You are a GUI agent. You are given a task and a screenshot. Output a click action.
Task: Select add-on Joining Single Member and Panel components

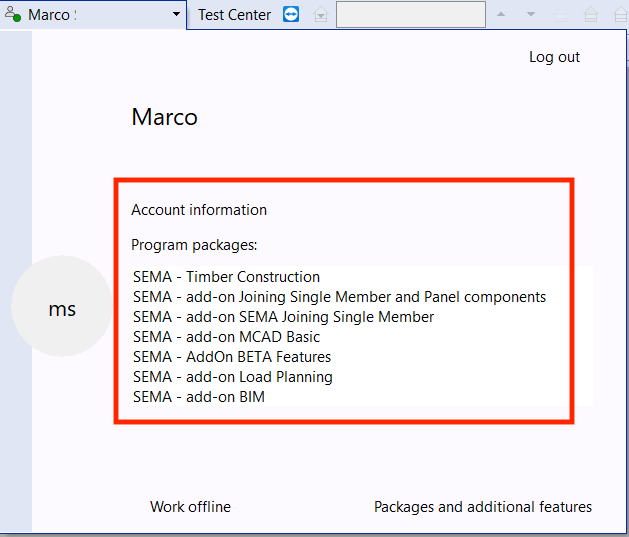coord(339,297)
